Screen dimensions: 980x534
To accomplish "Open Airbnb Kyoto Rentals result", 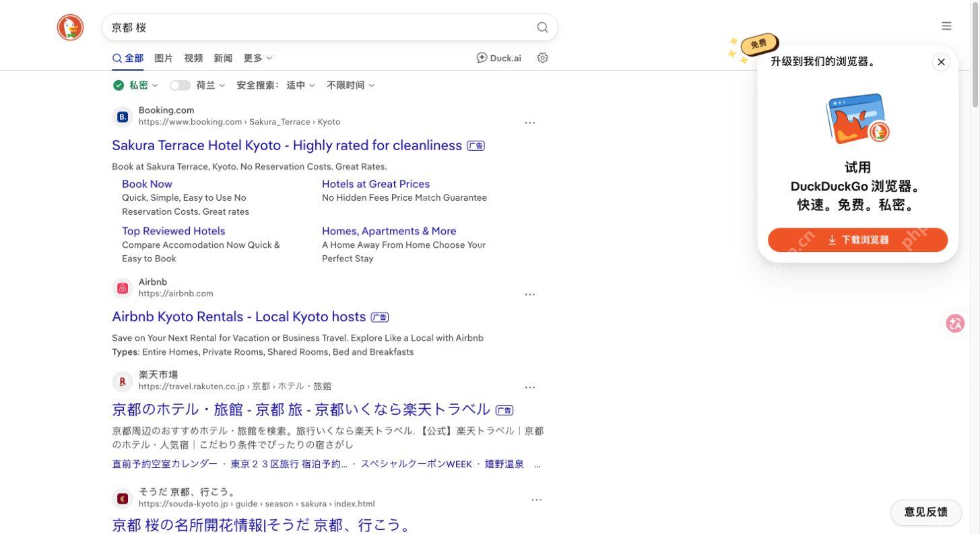I will [x=239, y=316].
